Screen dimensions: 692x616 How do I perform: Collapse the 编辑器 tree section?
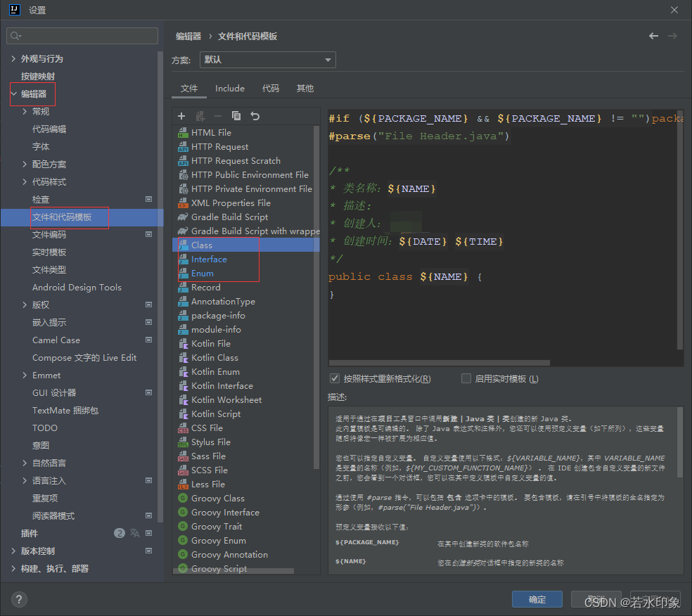[13, 93]
